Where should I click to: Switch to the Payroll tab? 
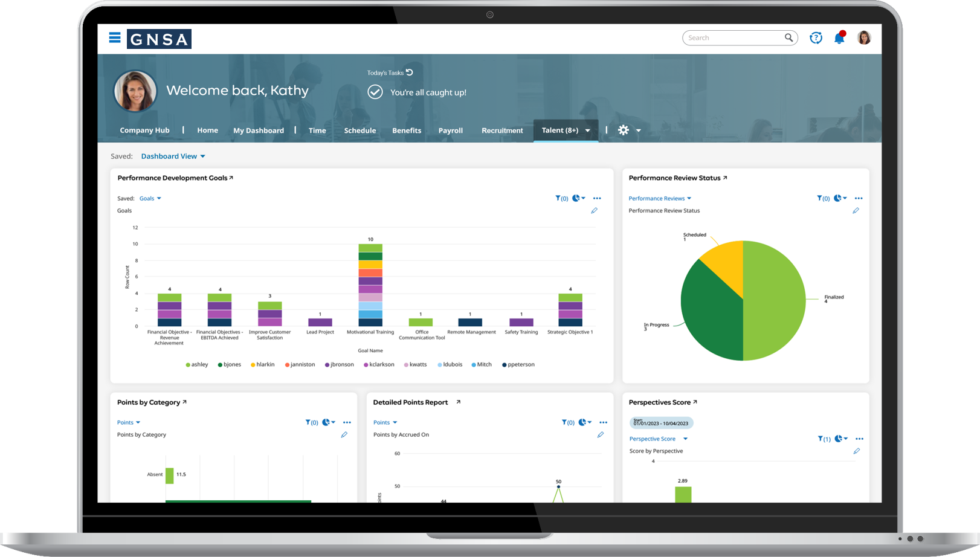click(451, 130)
